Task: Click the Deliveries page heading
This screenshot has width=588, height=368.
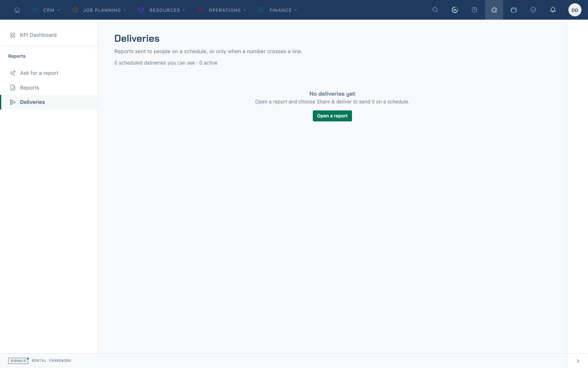Action: [137, 38]
